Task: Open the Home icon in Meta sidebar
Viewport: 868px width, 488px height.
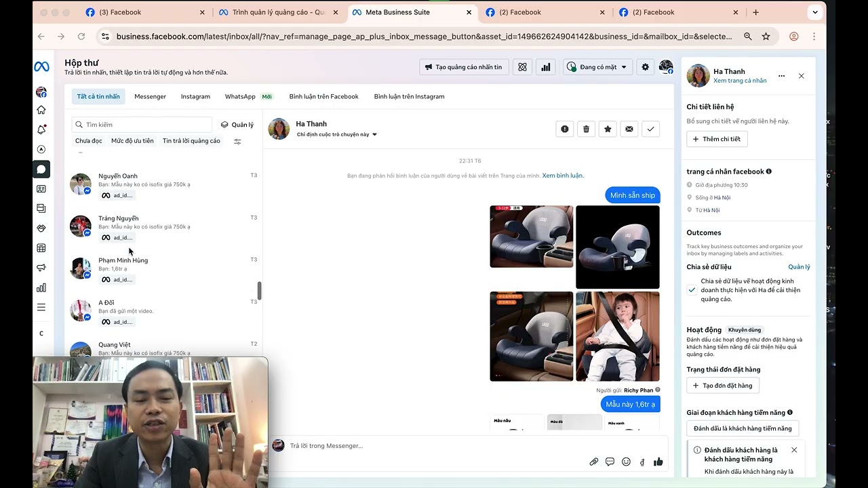Action: (x=41, y=110)
